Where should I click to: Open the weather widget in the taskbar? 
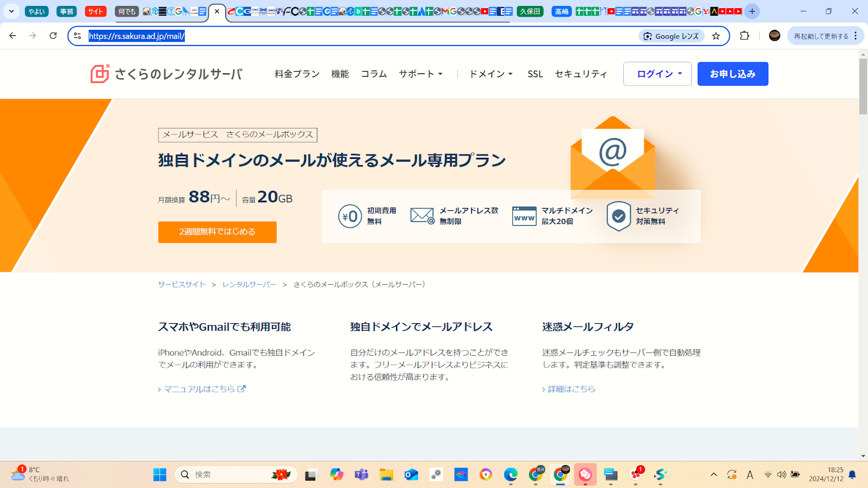pos(40,474)
